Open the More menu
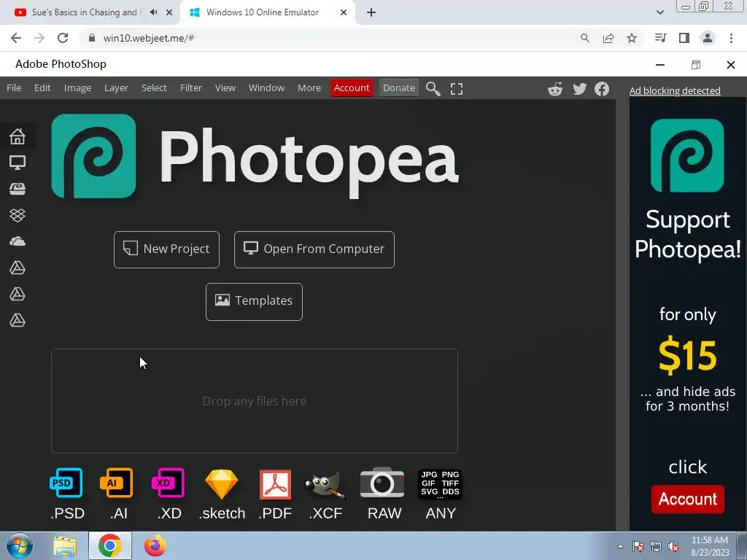The image size is (747, 560). [309, 88]
